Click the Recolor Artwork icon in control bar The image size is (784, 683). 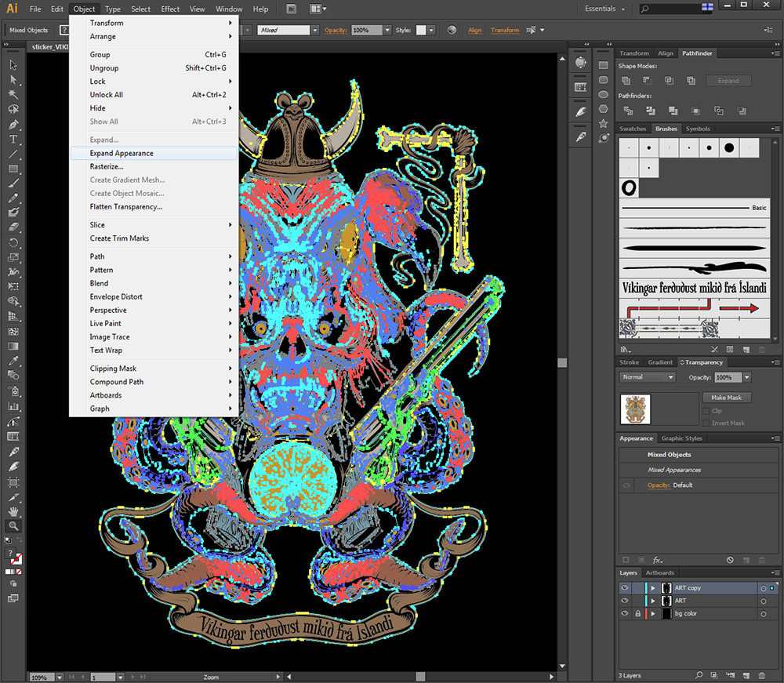[x=452, y=30]
